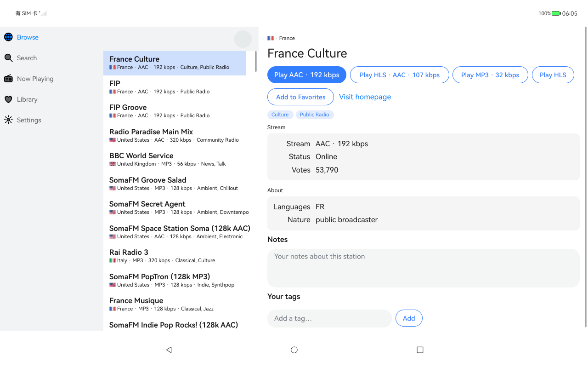Tap the round gray button above station list

(x=243, y=39)
